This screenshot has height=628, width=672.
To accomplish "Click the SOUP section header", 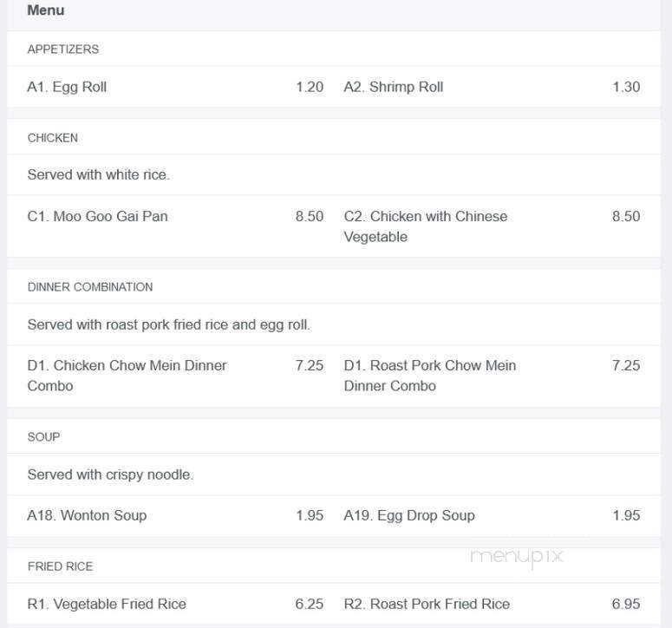I will (43, 437).
